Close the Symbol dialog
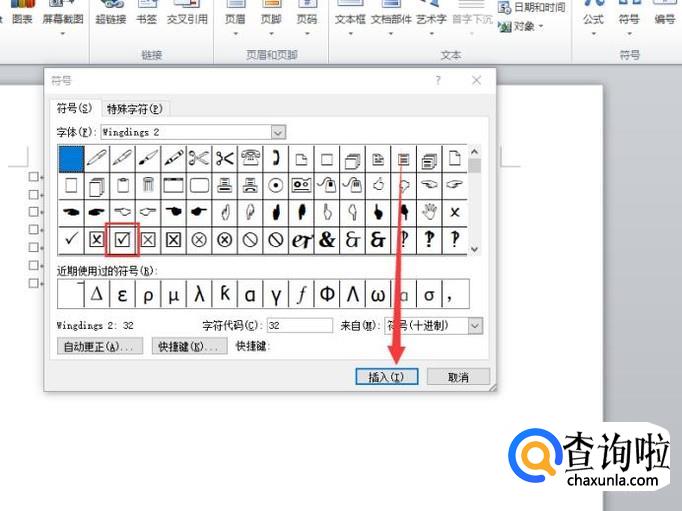Viewport: 682px width, 511px height. [x=476, y=80]
